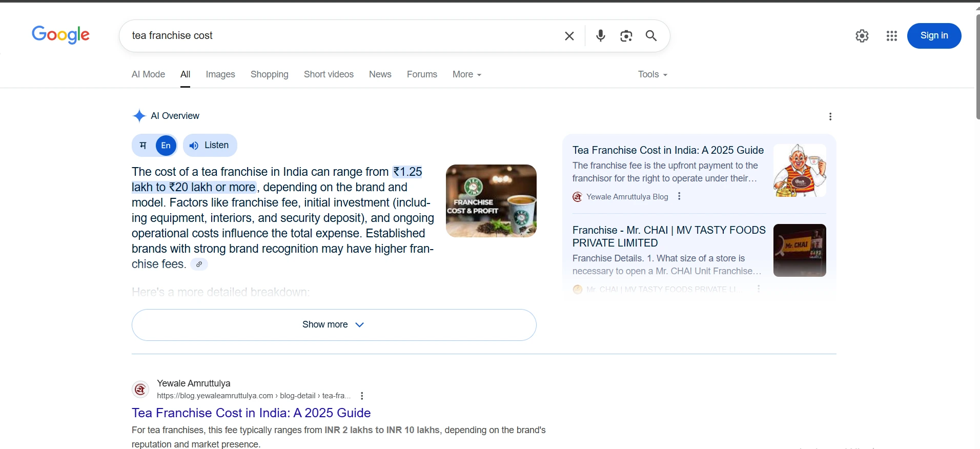Click the Google logo

click(60, 35)
